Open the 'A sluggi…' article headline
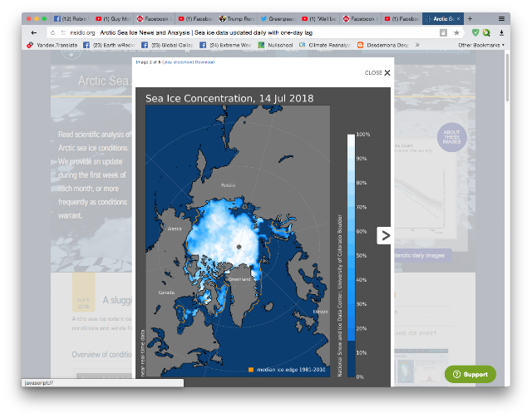 pos(117,300)
